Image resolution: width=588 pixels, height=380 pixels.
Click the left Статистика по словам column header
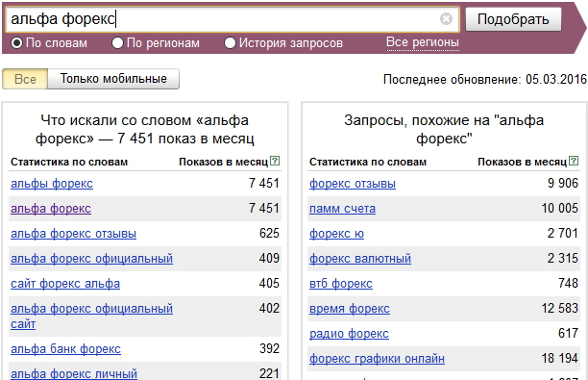69,162
